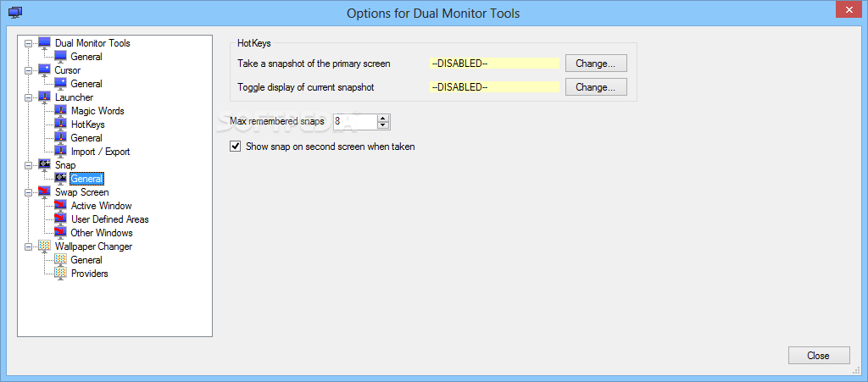Screen dimensions: 868x382
Task: Click the Dual Monitor Tools root icon
Action: [44, 43]
